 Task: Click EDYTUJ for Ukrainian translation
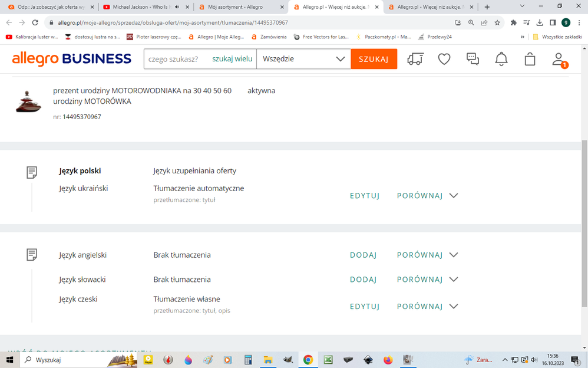tap(365, 196)
